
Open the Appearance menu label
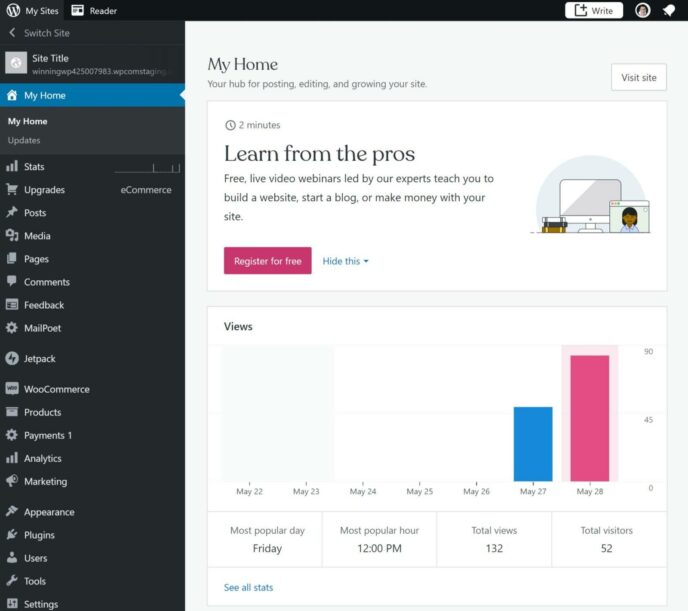point(49,512)
